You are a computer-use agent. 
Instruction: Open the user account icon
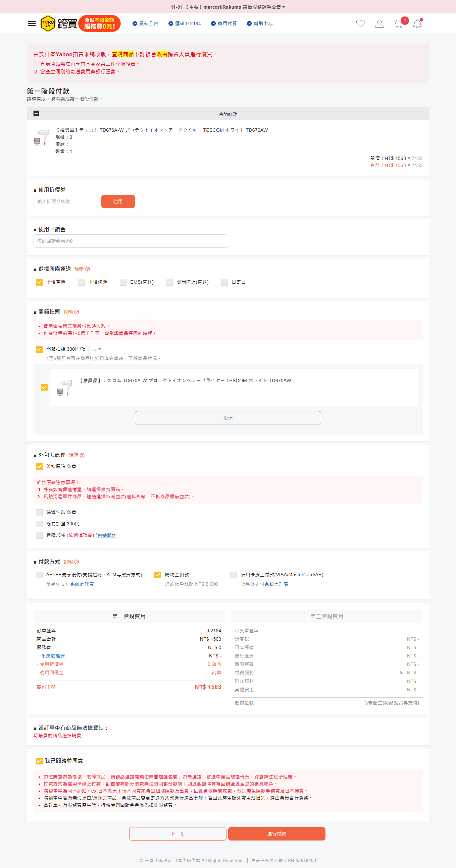pyautogui.click(x=379, y=23)
